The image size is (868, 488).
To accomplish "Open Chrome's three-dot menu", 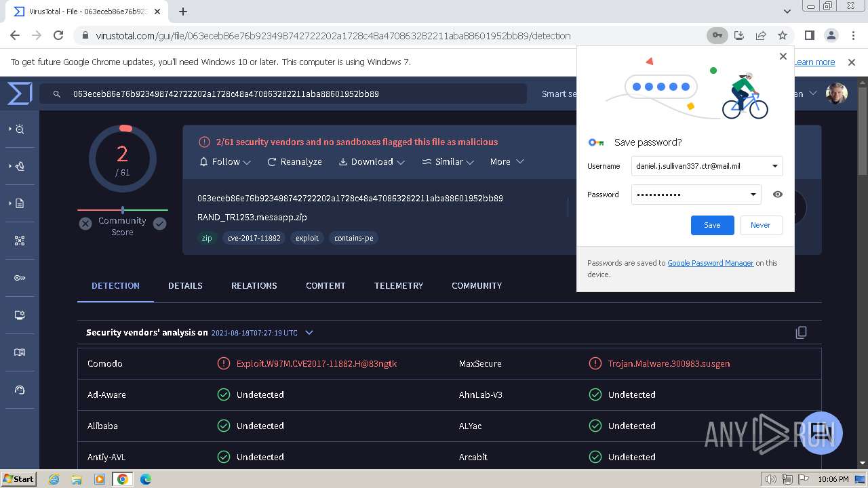I will (x=852, y=35).
